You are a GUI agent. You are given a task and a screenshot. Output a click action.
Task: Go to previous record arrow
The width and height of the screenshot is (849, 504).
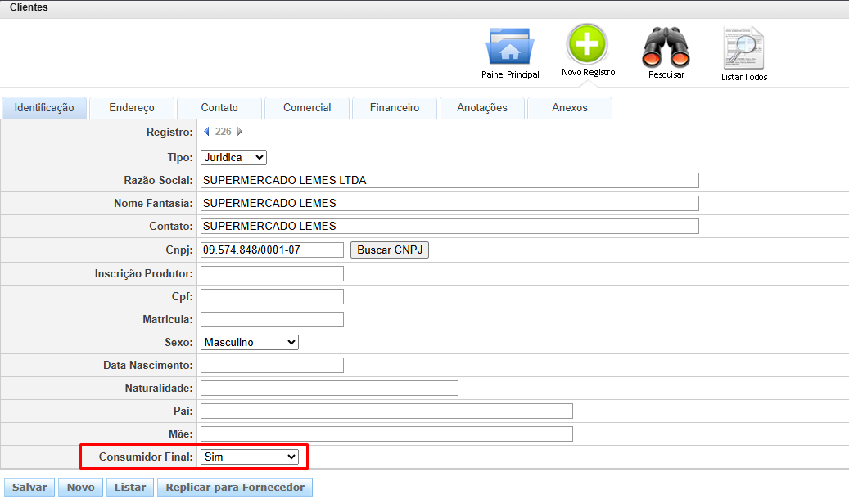click(206, 132)
